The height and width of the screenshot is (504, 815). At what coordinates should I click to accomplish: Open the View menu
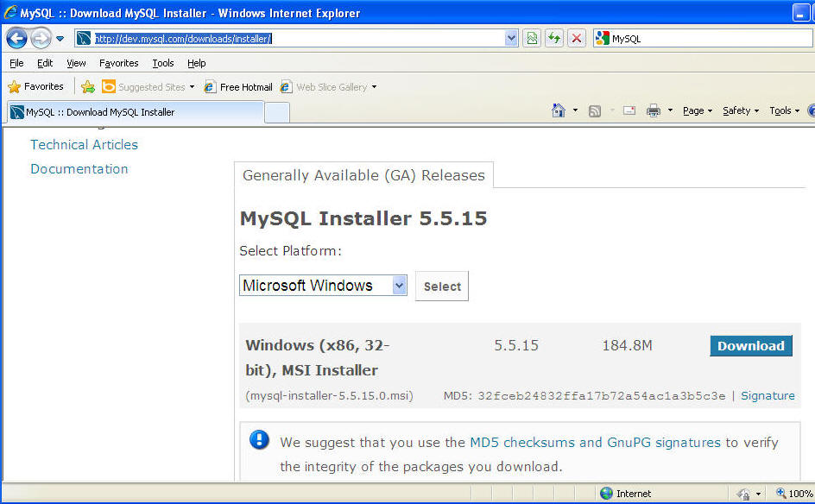point(76,63)
